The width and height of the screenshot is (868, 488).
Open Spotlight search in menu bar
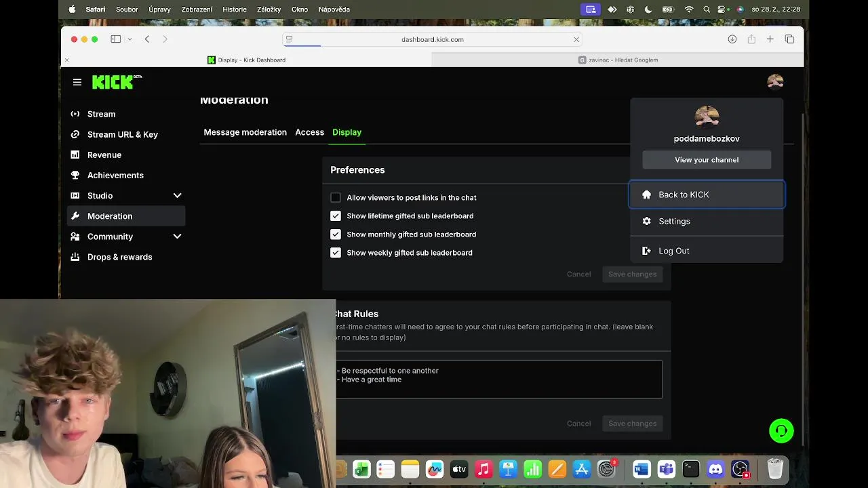click(x=707, y=9)
